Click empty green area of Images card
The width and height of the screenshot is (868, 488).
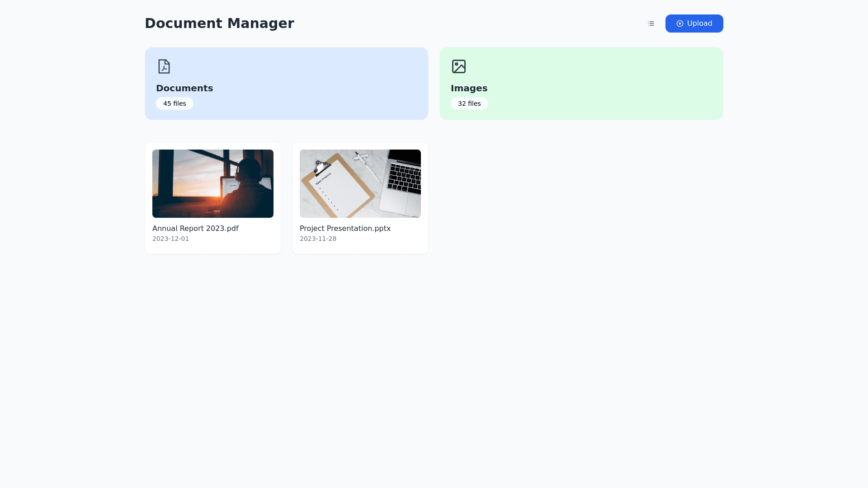610,84
